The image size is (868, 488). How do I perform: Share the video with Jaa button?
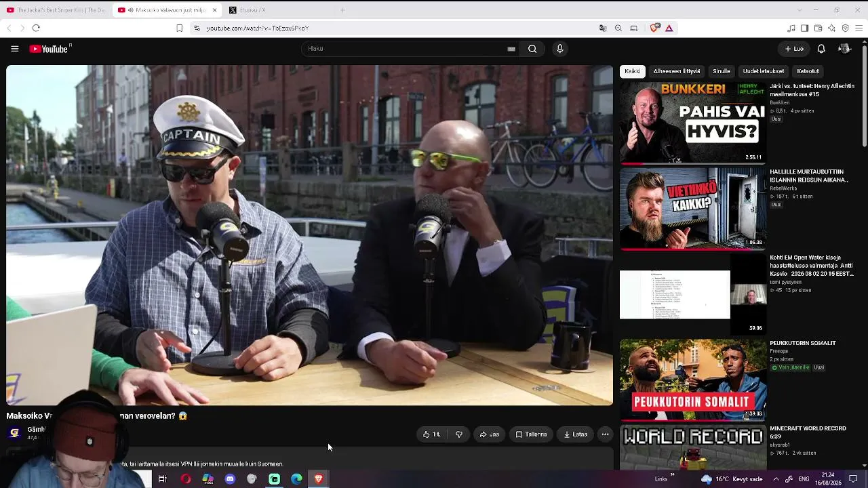[489, 434]
